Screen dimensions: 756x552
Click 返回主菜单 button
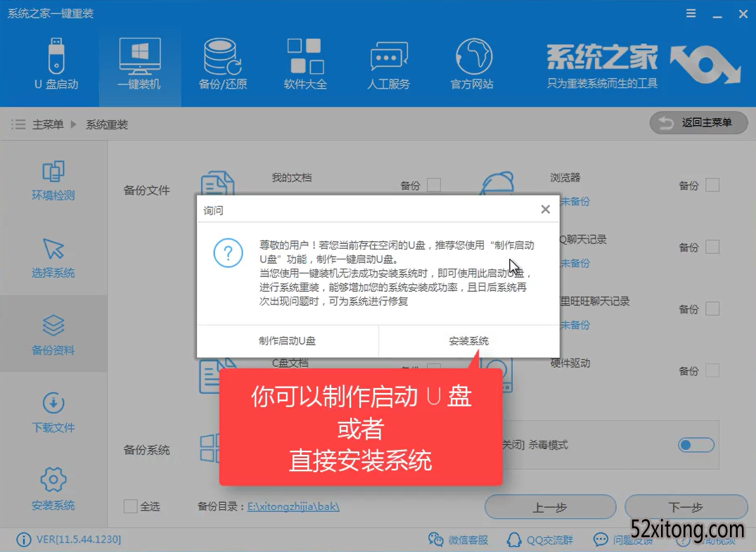pos(698,123)
